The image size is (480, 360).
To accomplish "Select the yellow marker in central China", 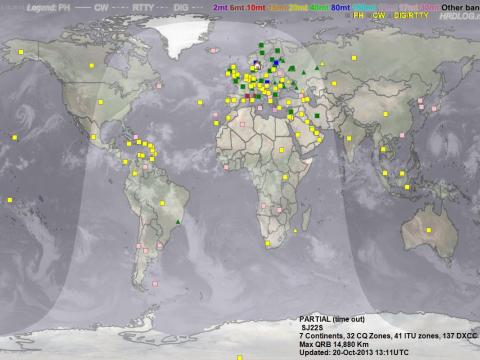I will point(386,114).
